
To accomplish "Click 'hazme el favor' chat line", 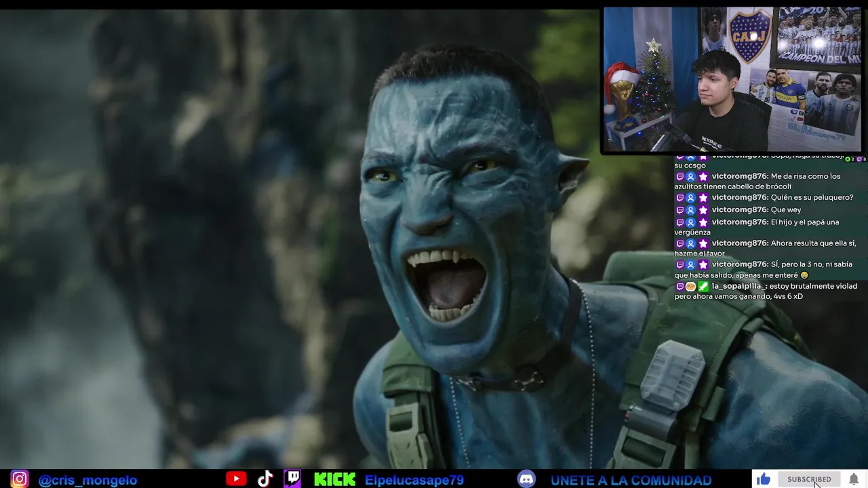I will (700, 253).
